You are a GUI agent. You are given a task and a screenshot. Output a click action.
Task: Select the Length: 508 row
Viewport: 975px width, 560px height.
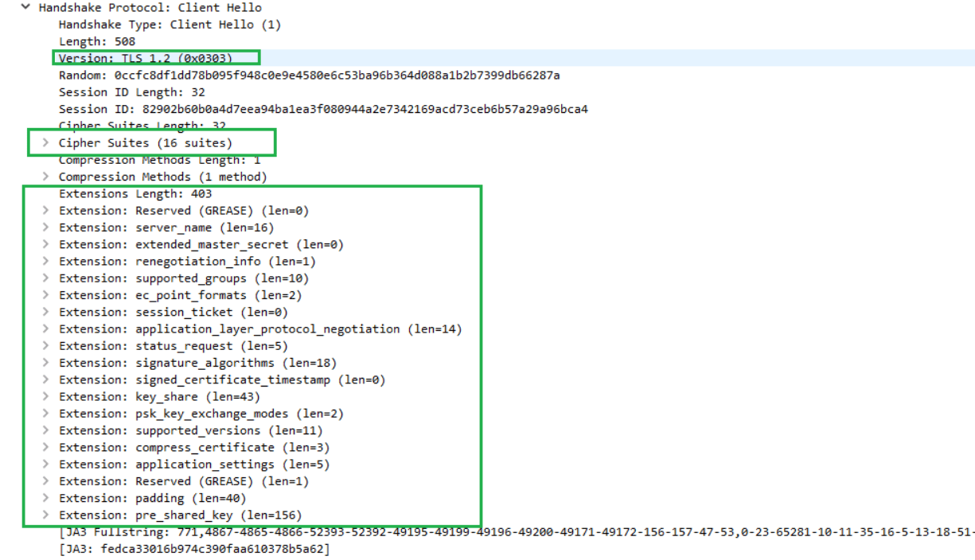coord(97,41)
